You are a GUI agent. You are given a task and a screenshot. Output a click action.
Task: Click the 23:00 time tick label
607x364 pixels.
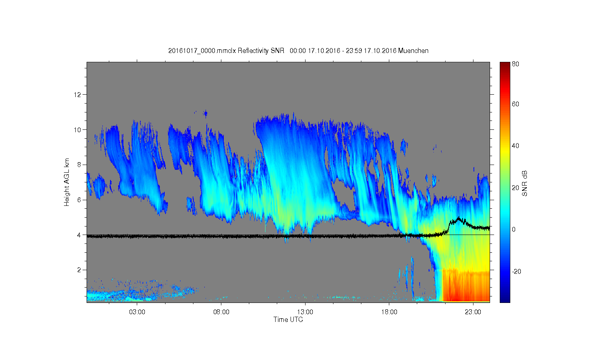point(473,312)
